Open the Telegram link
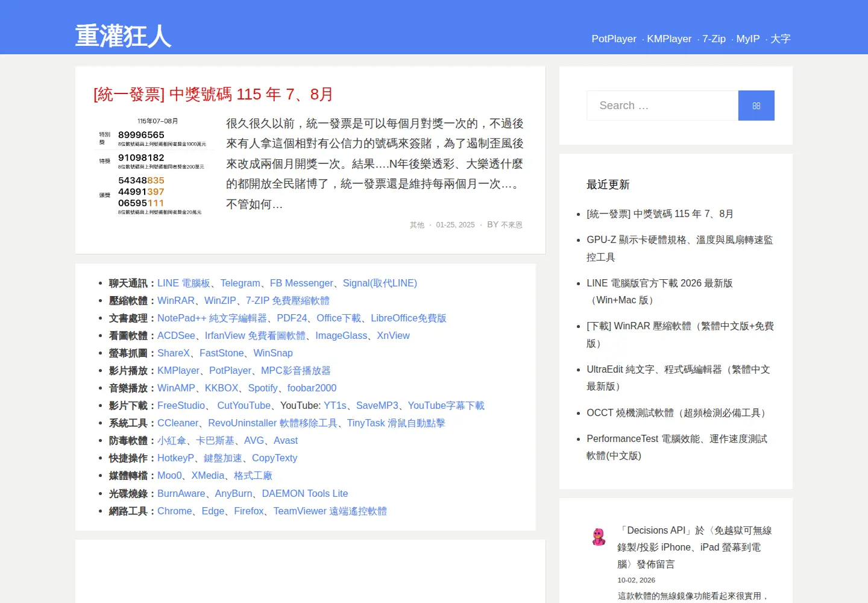868x603 pixels. tap(240, 283)
